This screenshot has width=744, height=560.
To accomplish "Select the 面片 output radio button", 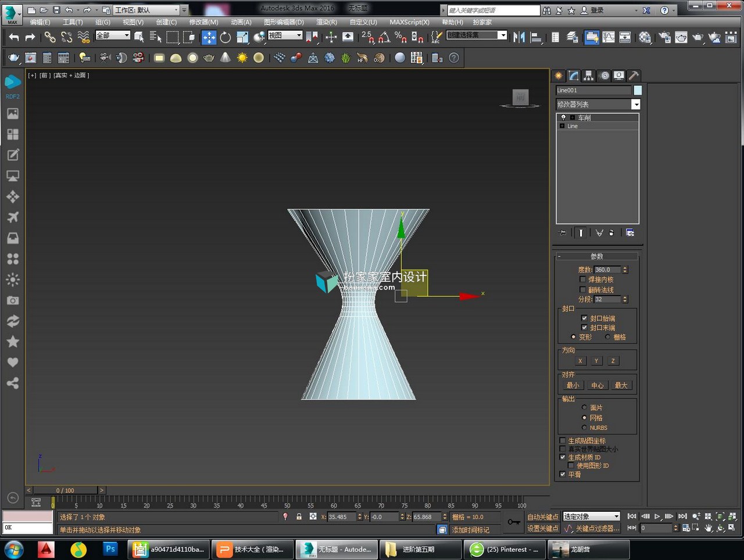I will pyautogui.click(x=584, y=407).
